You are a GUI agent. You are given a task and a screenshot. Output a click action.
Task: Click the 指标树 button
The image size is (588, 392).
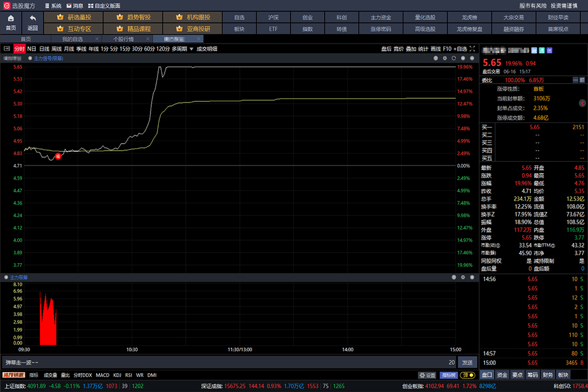click(449, 375)
